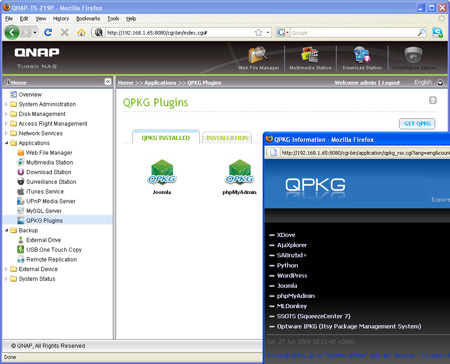Viewport: 450px width, 364px height.
Task: Expand Disk Management folder arrow
Action: click(x=6, y=114)
